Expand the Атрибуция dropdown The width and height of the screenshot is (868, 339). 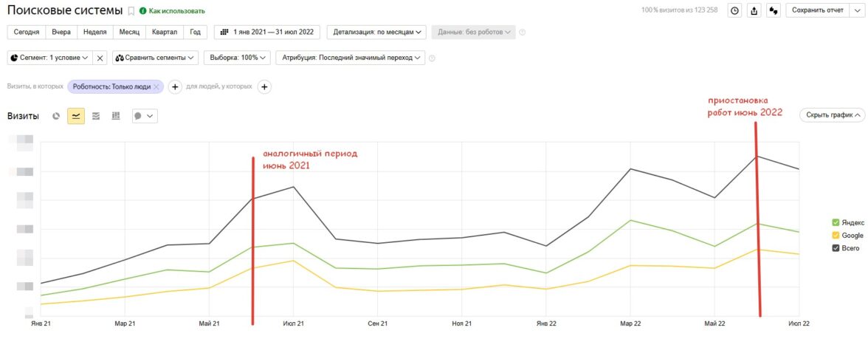350,58
